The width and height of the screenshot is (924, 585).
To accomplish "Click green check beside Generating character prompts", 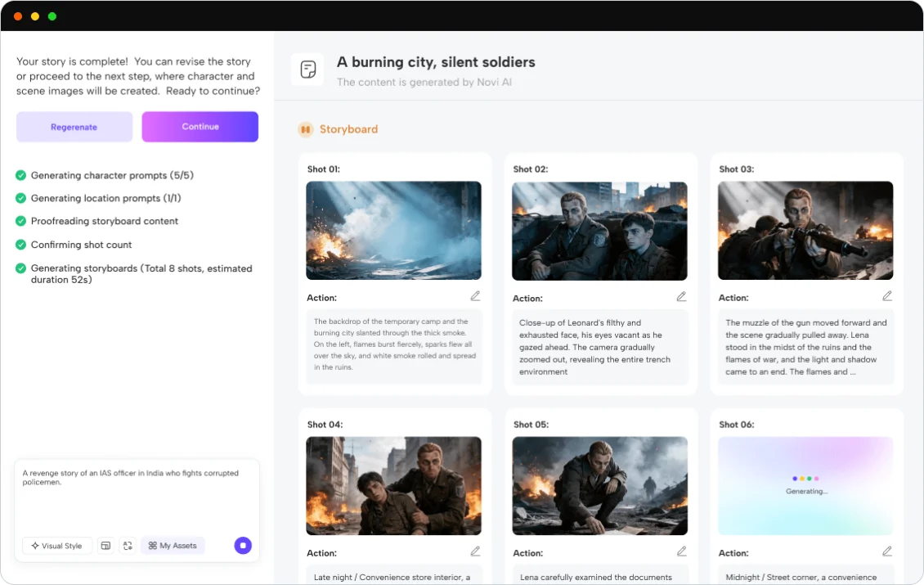I will click(20, 175).
